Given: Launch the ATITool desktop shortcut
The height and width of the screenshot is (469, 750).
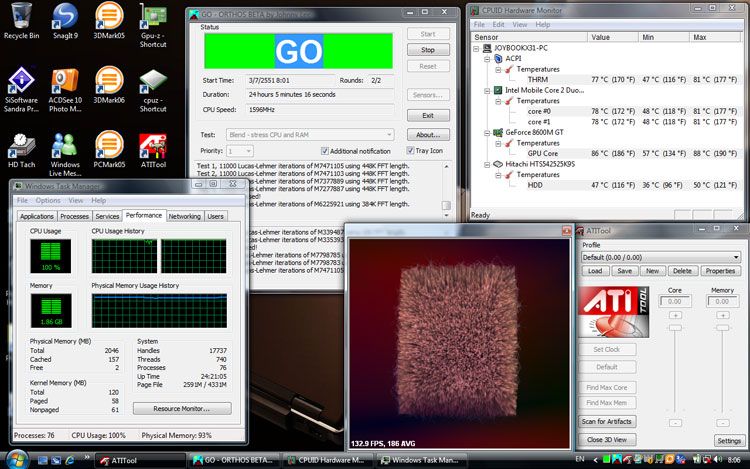Looking at the screenshot, I should point(153,150).
